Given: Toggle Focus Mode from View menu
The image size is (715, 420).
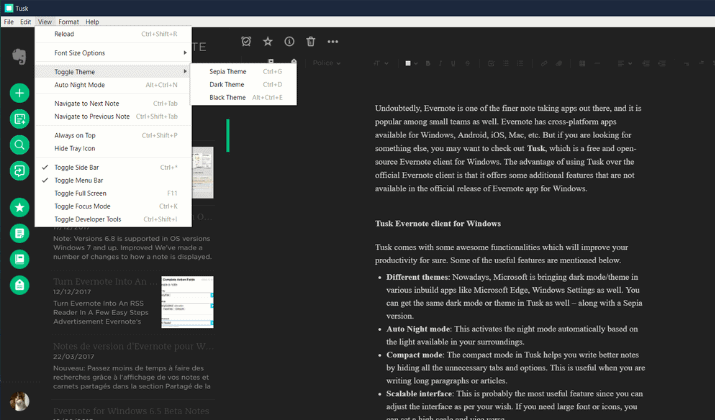Looking at the screenshot, I should click(113, 206).
